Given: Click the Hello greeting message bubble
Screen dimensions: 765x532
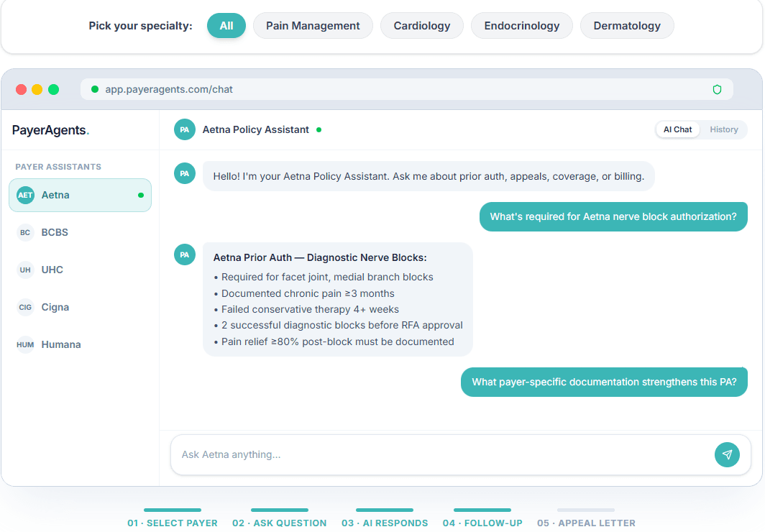Looking at the screenshot, I should point(429,176).
